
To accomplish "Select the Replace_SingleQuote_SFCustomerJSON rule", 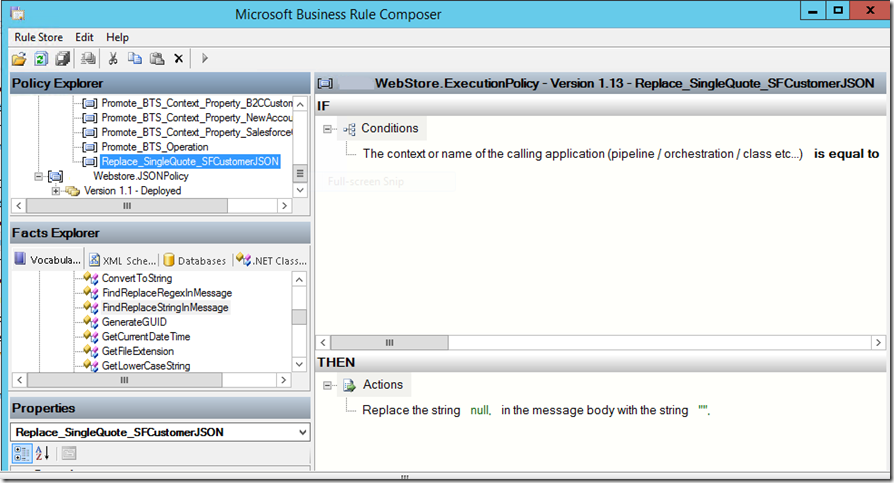I will pyautogui.click(x=190, y=161).
